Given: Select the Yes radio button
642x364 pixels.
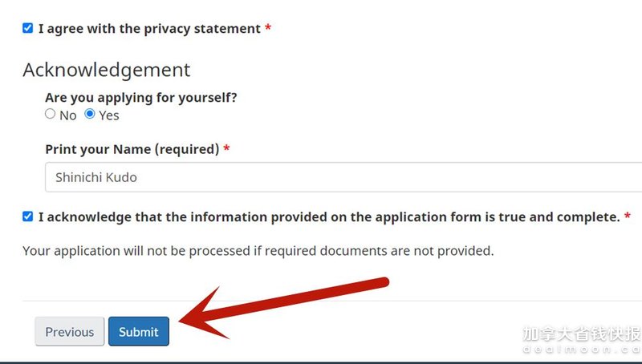Looking at the screenshot, I should click(x=90, y=115).
